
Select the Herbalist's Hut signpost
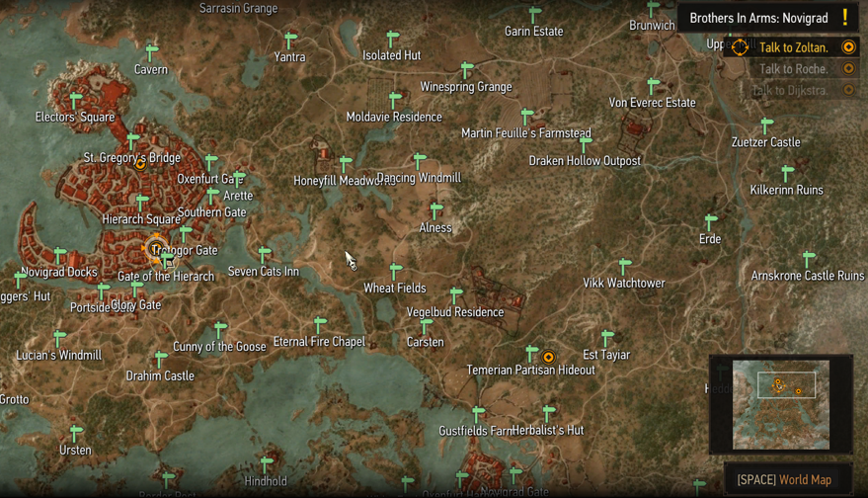click(x=549, y=413)
